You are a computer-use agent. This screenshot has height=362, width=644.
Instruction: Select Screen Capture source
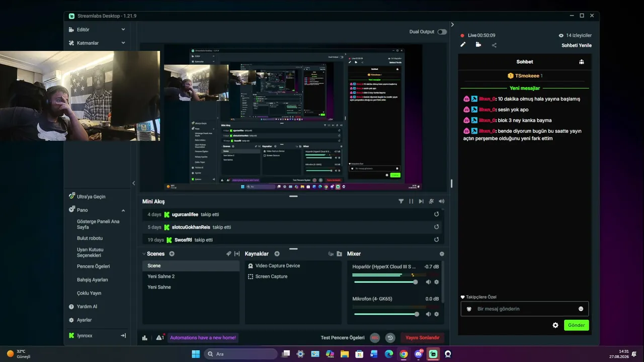[x=293, y=277]
